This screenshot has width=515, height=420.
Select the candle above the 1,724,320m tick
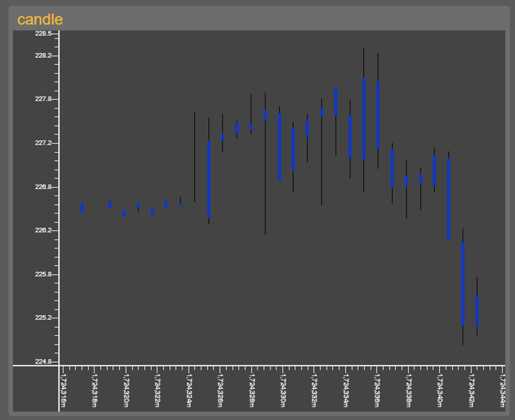pos(124,214)
